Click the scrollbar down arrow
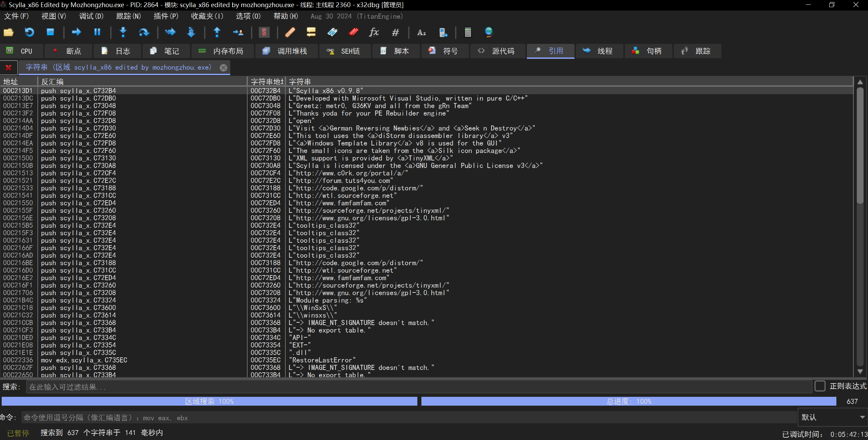The image size is (868, 440). pyautogui.click(x=860, y=371)
